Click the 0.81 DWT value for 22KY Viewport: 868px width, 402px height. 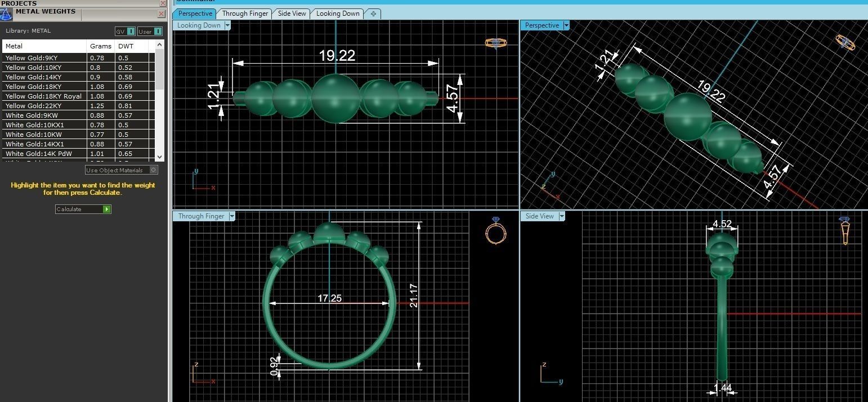[x=126, y=106]
